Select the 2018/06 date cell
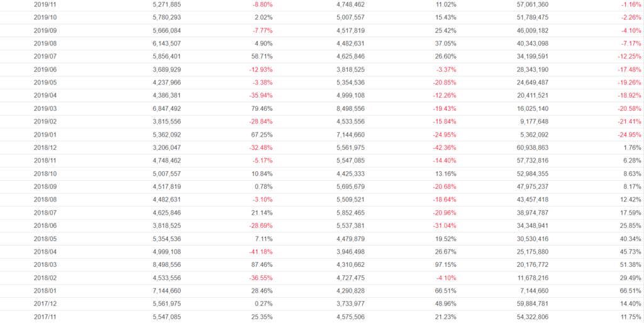 tap(43, 225)
